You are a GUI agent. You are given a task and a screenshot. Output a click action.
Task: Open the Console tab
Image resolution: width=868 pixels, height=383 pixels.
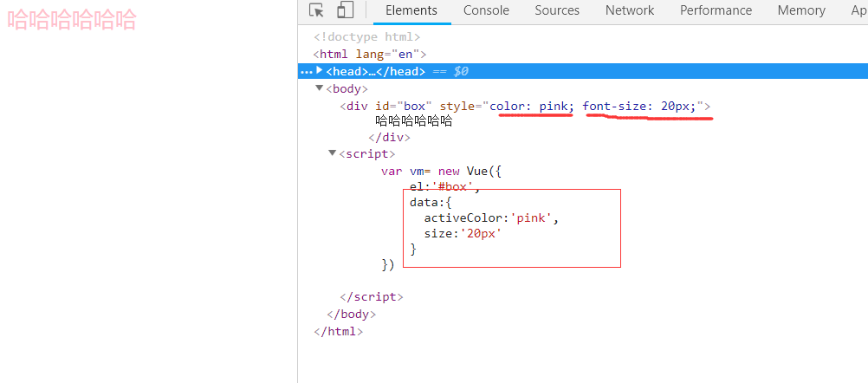(x=486, y=10)
